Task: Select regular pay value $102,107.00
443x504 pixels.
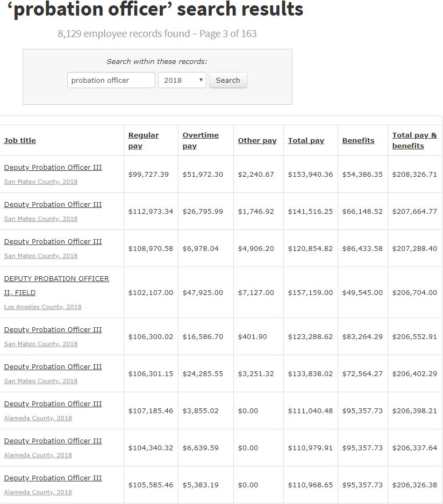Action: click(x=151, y=292)
